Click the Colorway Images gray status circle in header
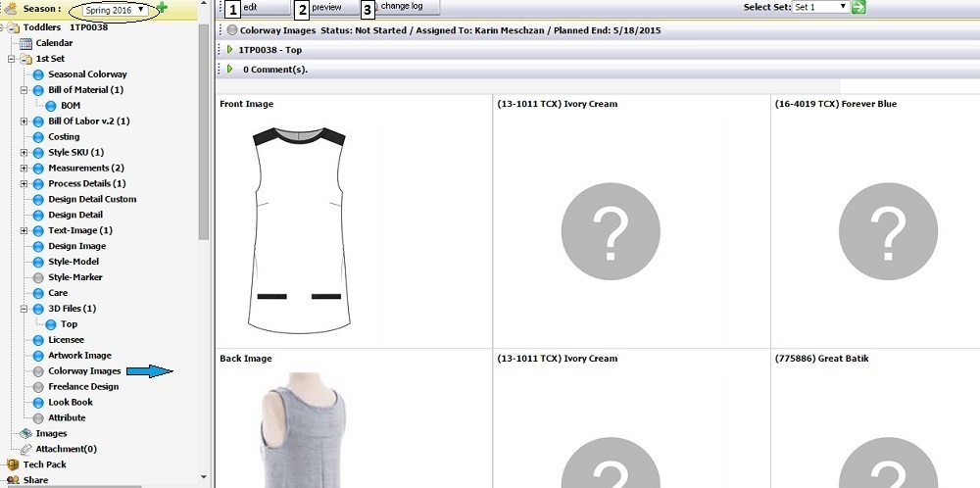This screenshot has height=488, width=980. tap(232, 30)
